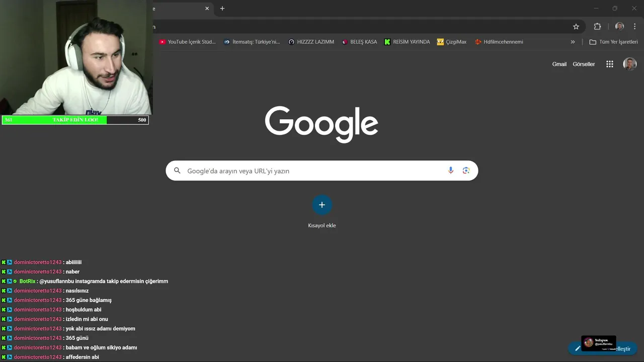Open a new tab with plus button
Image resolution: width=644 pixels, height=362 pixels.
(222, 9)
